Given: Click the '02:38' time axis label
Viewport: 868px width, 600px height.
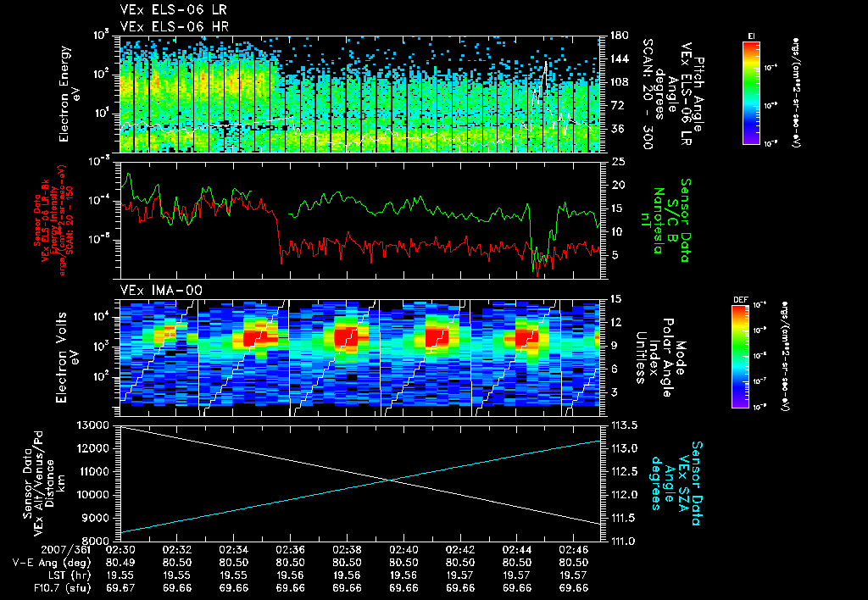Looking at the screenshot, I should (x=347, y=550).
